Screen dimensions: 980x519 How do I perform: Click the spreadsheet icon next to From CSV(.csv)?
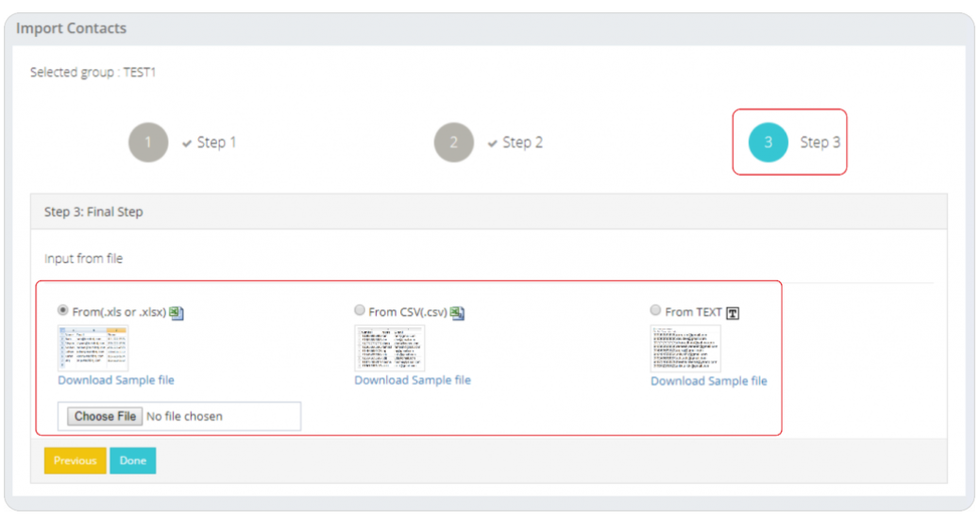click(458, 312)
